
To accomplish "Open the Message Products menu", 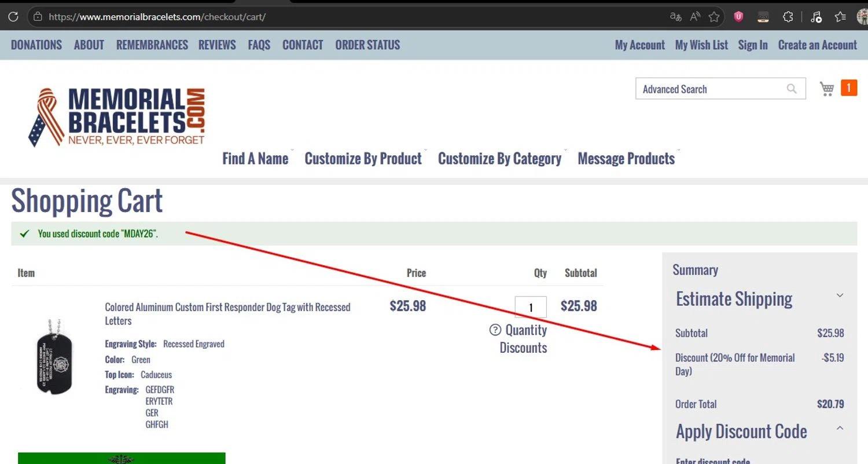I will (626, 159).
